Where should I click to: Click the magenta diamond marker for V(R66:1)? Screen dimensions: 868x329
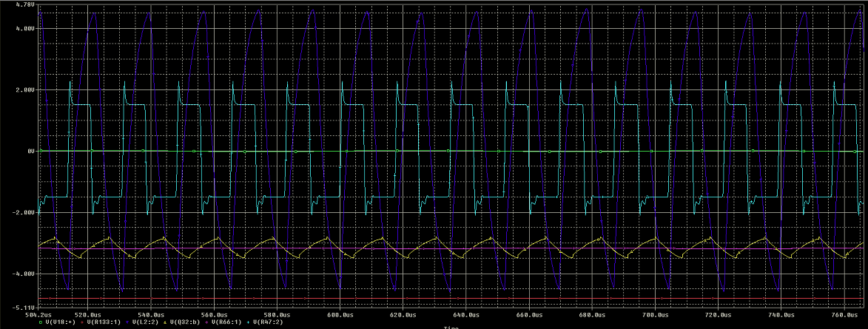[207, 322]
